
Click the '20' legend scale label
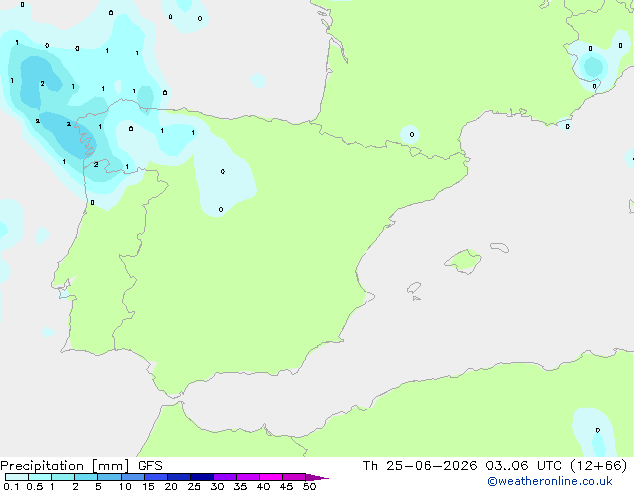click(171, 486)
